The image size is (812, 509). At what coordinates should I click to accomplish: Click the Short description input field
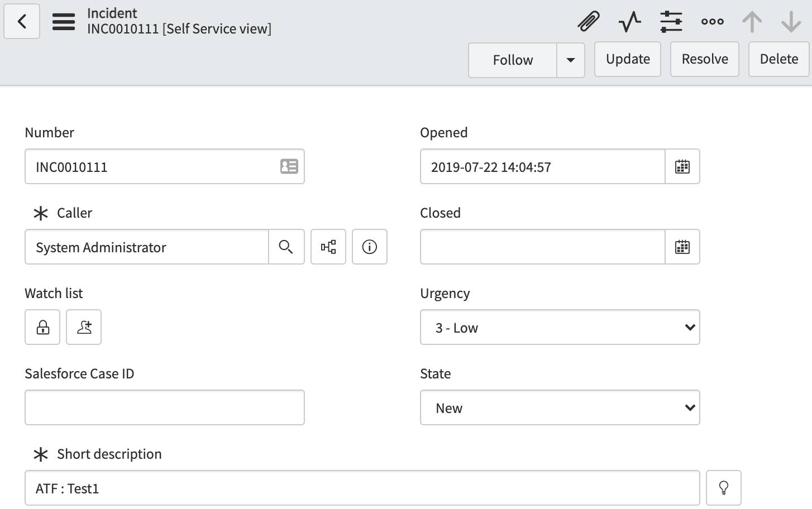[x=362, y=488]
